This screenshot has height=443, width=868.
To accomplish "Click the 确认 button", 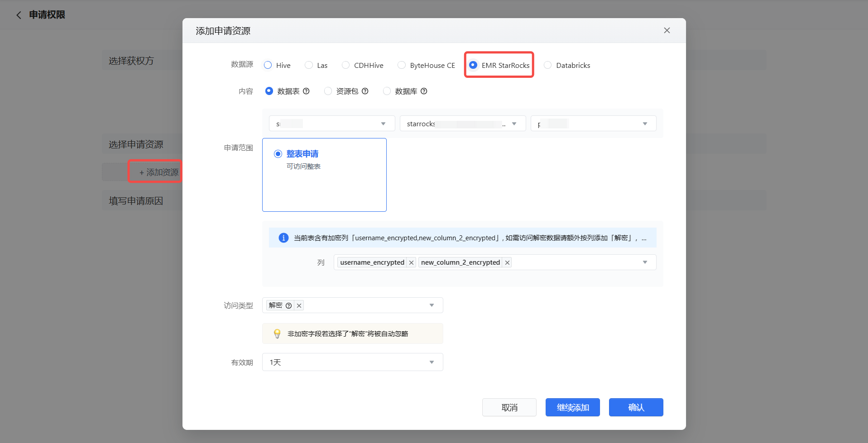I will (x=636, y=407).
